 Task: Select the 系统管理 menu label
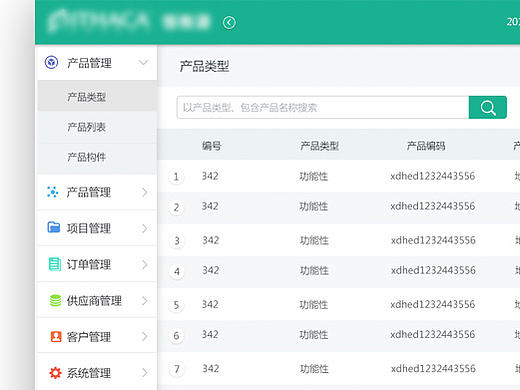point(89,373)
